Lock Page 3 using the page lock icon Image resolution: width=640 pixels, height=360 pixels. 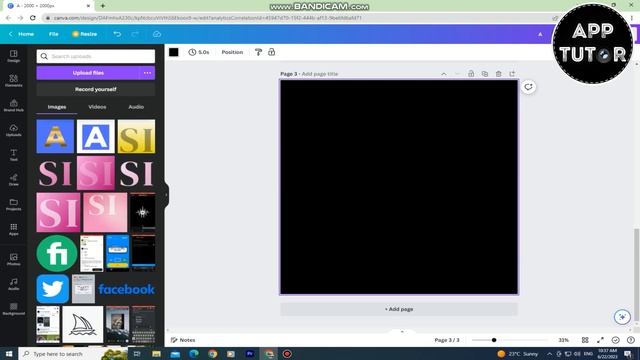(471, 73)
